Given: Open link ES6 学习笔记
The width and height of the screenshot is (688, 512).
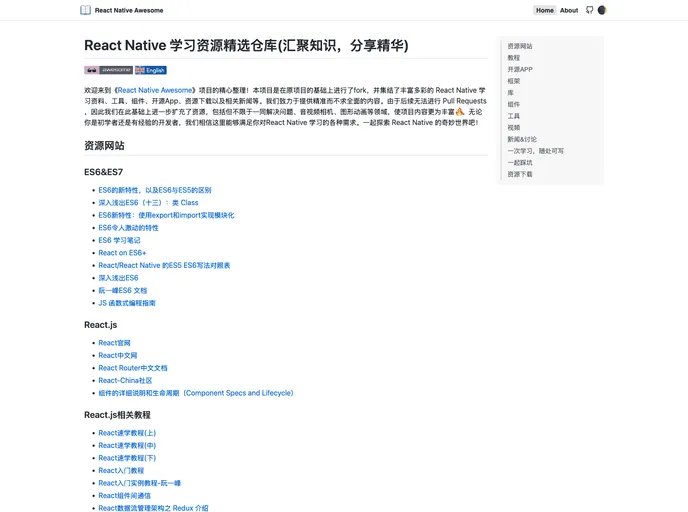Looking at the screenshot, I should point(119,240).
